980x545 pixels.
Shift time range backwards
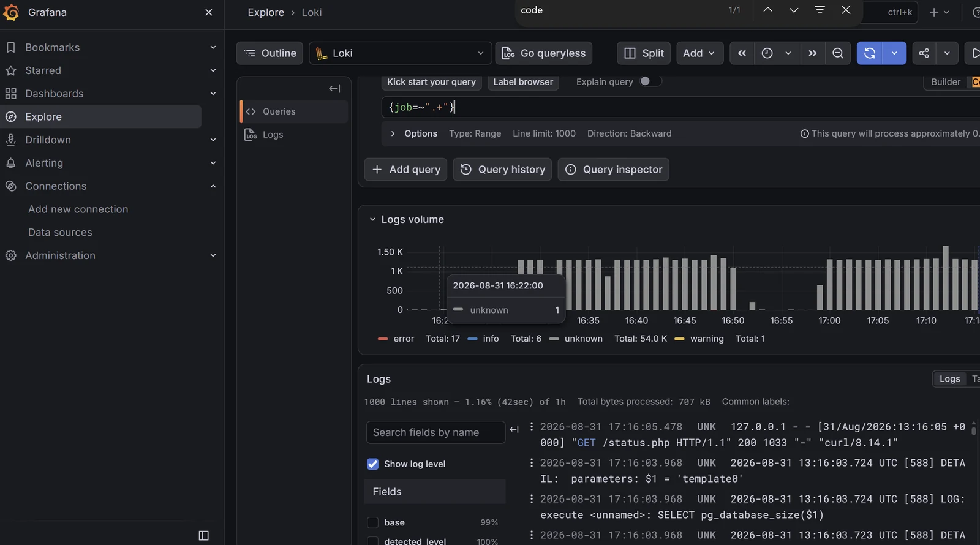click(x=742, y=53)
